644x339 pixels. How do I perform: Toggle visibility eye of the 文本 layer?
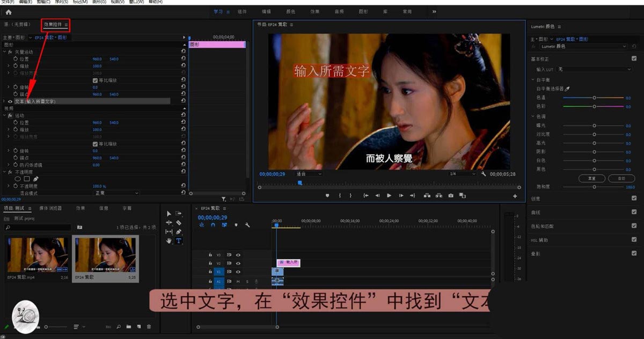pyautogui.click(x=10, y=101)
